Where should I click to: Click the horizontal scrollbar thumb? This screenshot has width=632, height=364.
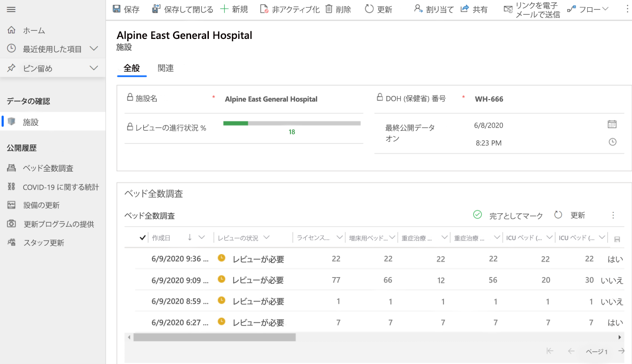[x=214, y=337]
